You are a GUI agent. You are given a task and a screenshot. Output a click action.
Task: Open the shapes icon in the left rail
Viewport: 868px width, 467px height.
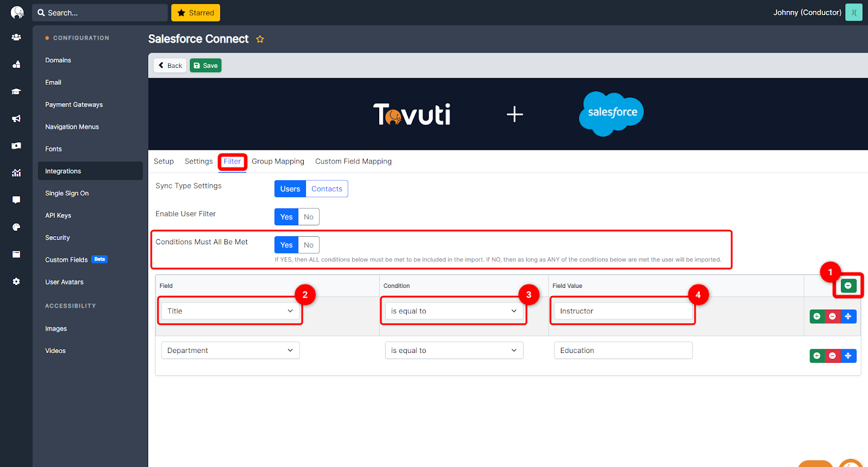click(x=16, y=65)
